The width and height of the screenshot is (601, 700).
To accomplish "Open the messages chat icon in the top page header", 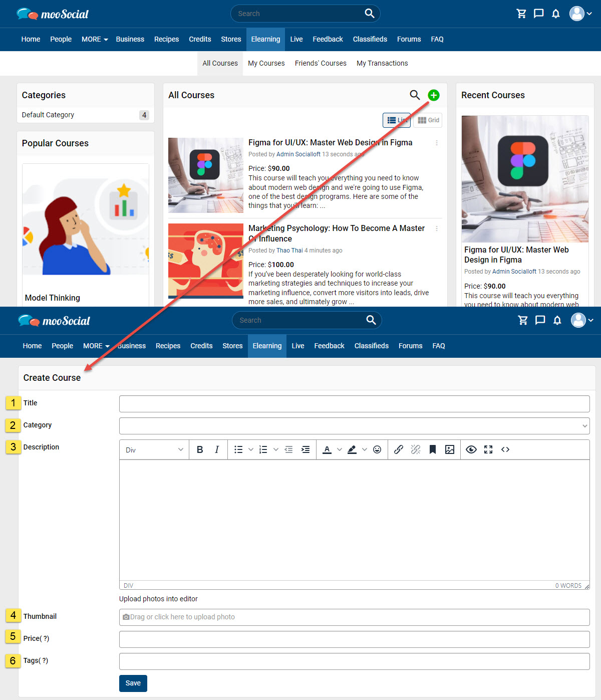I will click(538, 14).
